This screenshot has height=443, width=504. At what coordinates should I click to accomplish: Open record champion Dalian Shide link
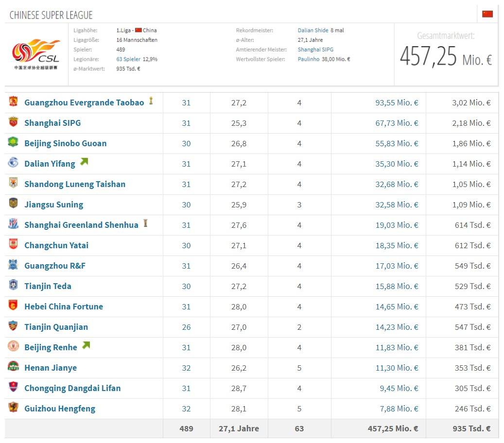(x=313, y=30)
